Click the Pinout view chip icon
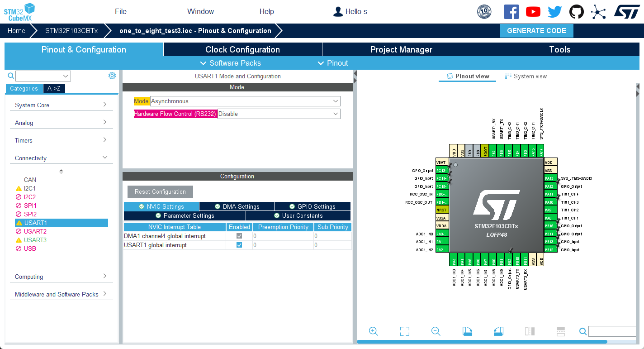 pyautogui.click(x=450, y=76)
